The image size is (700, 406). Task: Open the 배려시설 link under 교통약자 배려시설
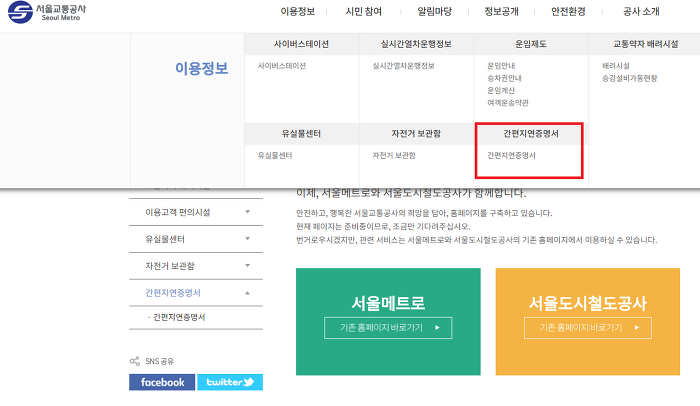(616, 66)
